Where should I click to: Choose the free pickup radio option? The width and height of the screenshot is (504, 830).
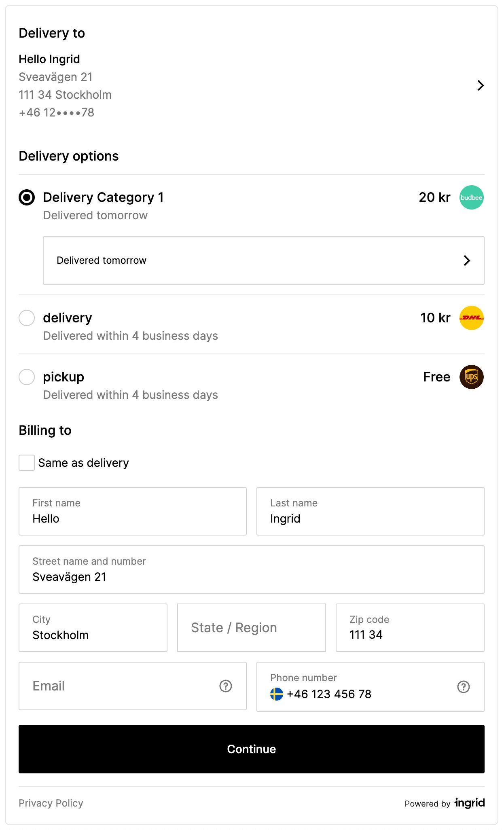click(x=27, y=377)
